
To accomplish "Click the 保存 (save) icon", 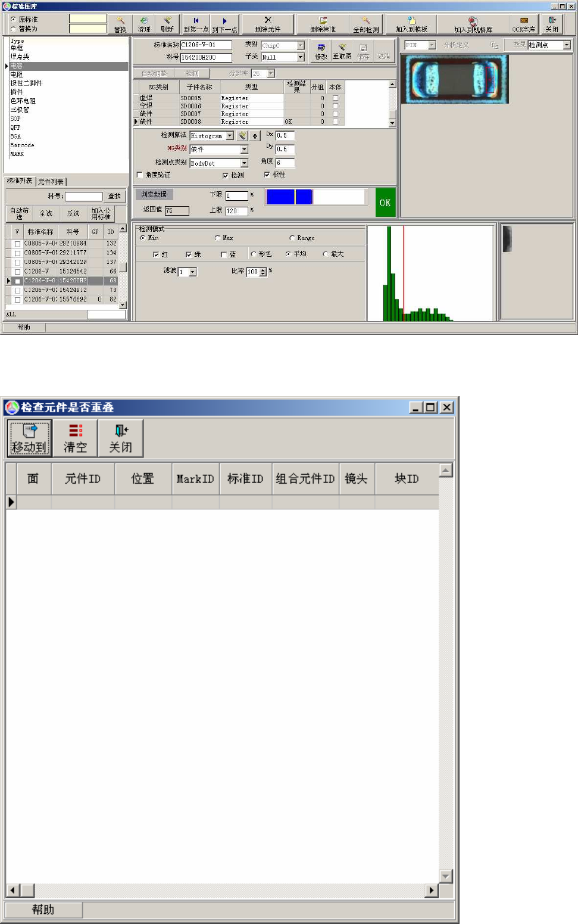I will [x=363, y=51].
